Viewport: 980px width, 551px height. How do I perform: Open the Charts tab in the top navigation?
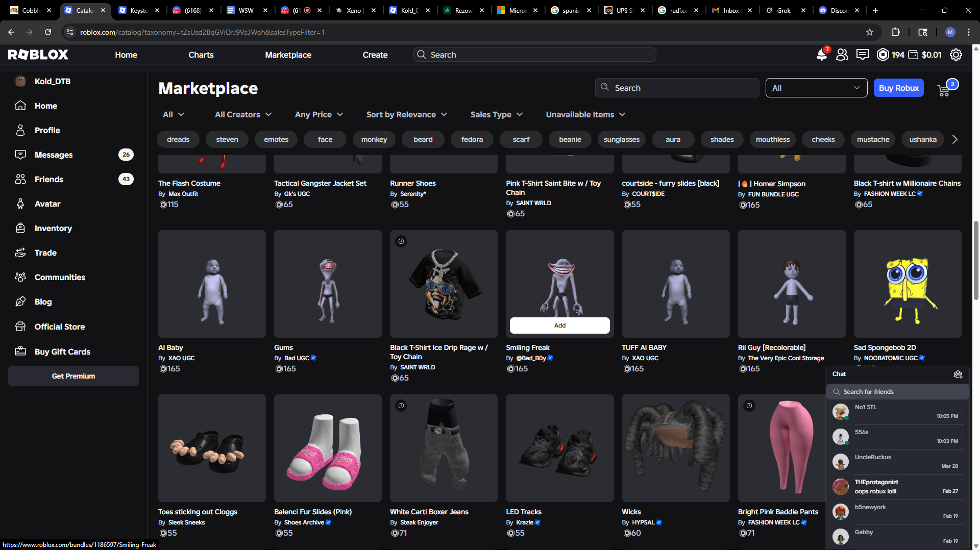(201, 55)
